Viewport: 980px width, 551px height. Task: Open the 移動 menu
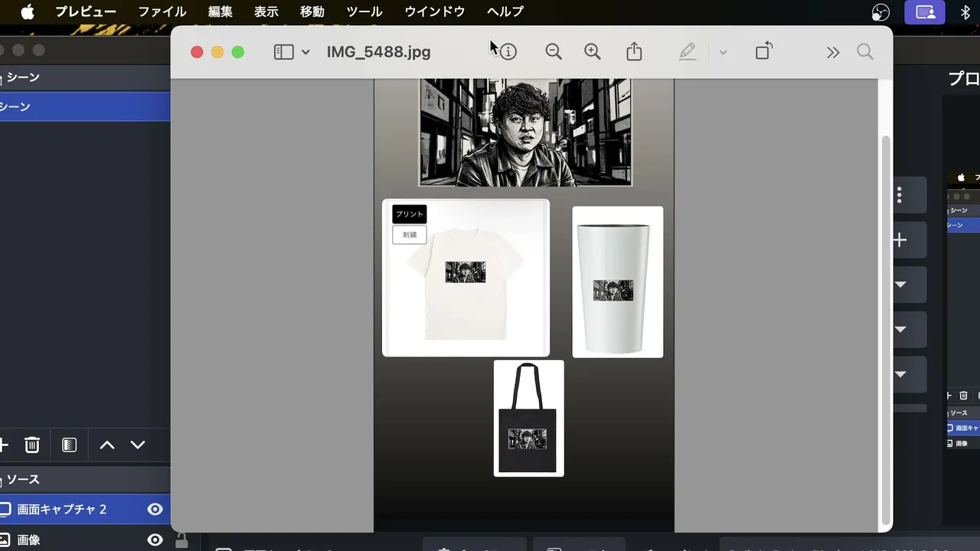312,11
